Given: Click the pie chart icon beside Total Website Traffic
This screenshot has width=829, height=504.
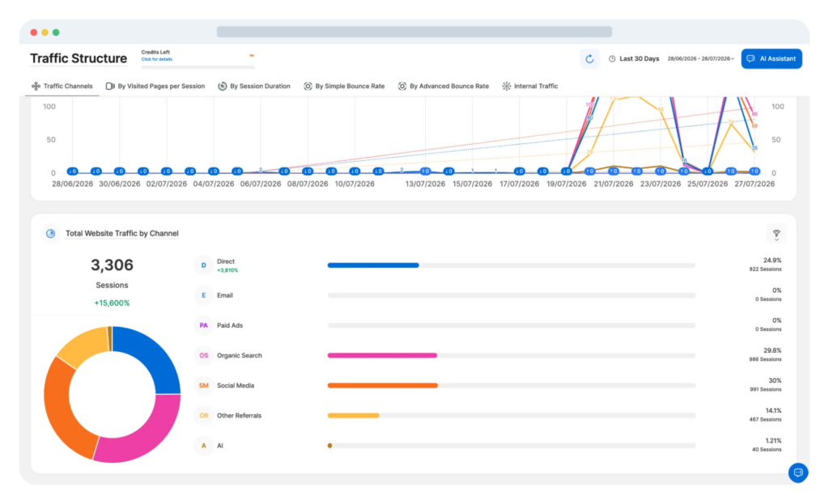Looking at the screenshot, I should (x=50, y=233).
